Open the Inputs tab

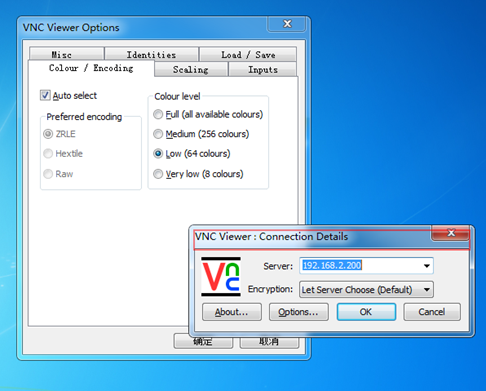pyautogui.click(x=263, y=69)
